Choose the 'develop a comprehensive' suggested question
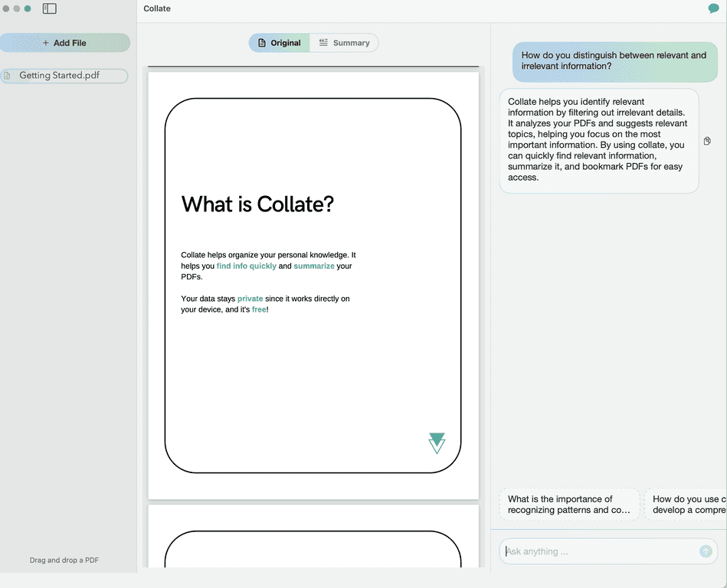Viewport: 727px width, 588px height. pyautogui.click(x=687, y=504)
